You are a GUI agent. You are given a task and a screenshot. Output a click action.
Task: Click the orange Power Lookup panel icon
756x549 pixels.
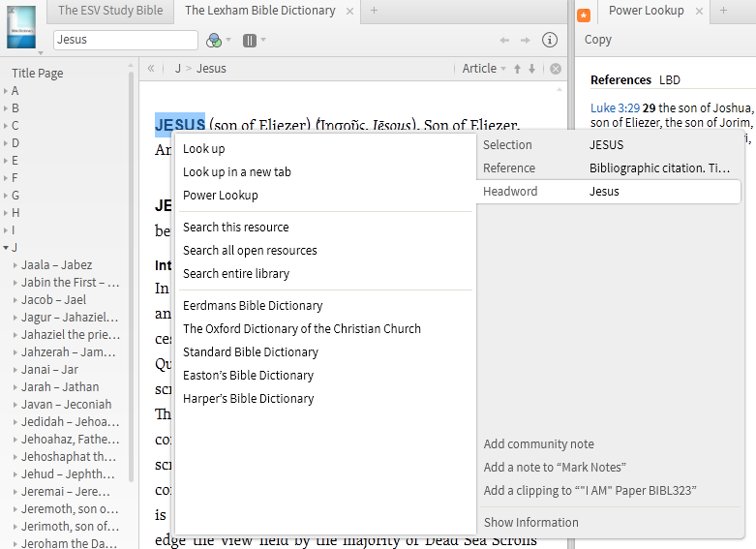(584, 15)
